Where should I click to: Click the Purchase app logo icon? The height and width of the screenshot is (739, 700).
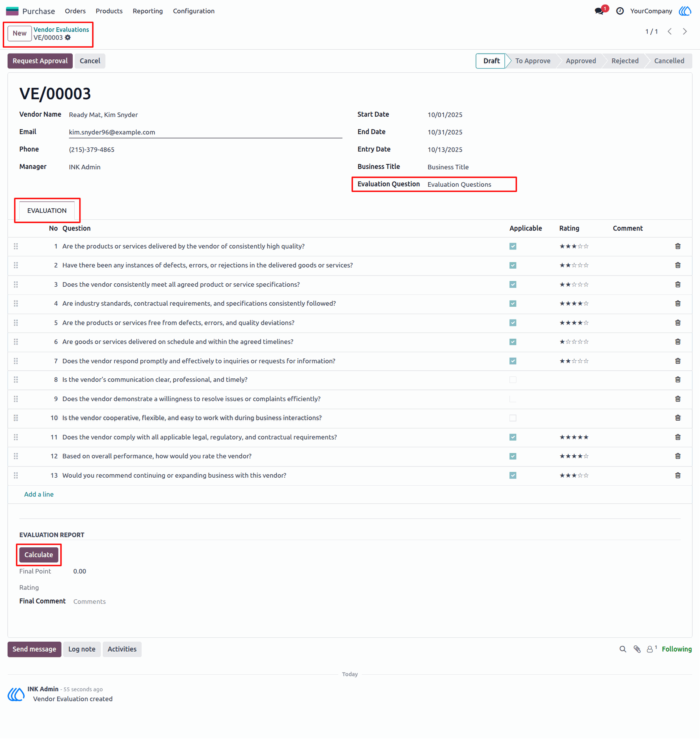click(x=12, y=11)
